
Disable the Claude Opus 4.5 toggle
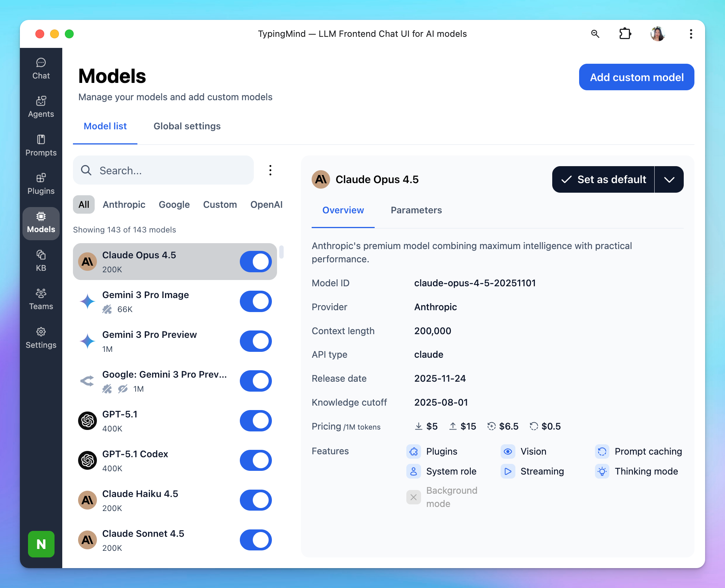[x=256, y=262]
